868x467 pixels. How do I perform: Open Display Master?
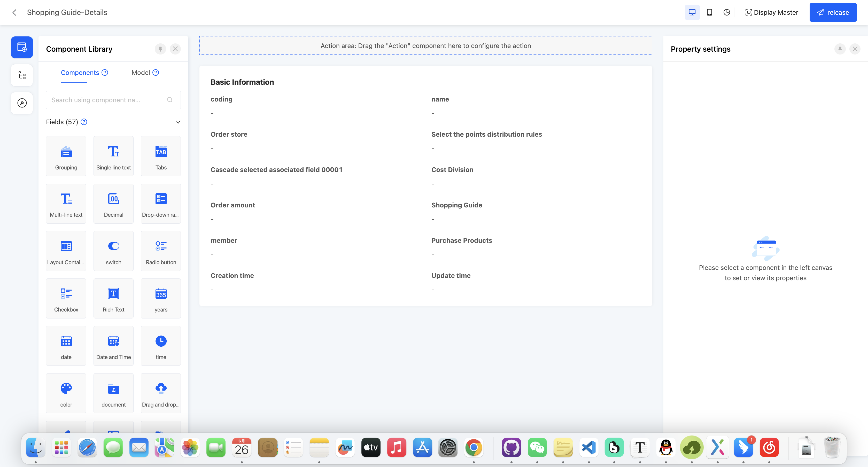pos(772,12)
